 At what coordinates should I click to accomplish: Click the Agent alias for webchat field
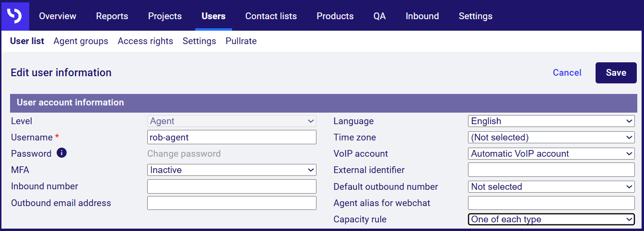551,203
